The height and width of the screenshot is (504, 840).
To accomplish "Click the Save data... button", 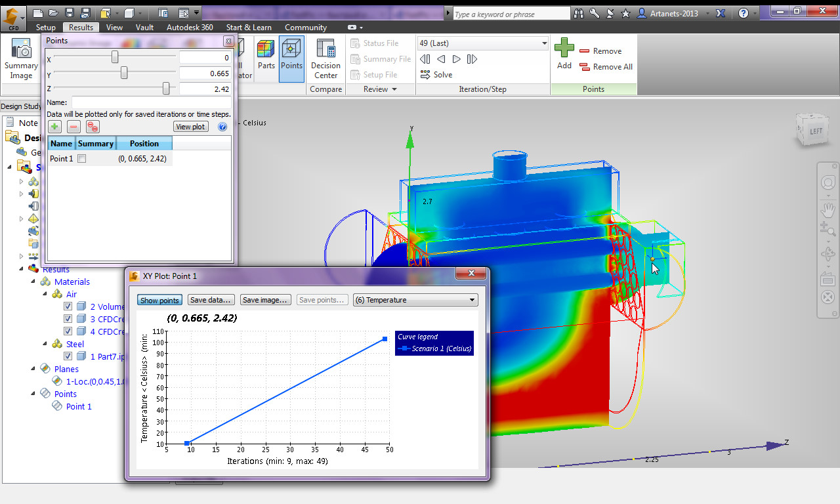I will tap(210, 300).
